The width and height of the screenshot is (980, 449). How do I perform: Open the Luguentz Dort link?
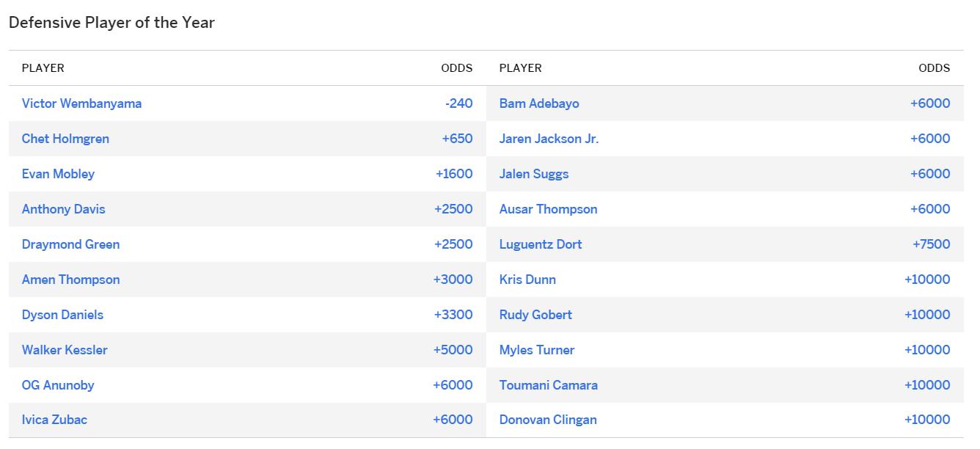pyautogui.click(x=541, y=244)
